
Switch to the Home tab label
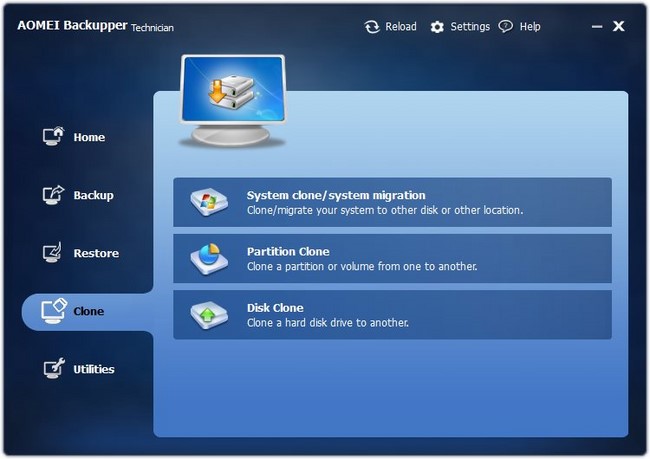[89, 138]
